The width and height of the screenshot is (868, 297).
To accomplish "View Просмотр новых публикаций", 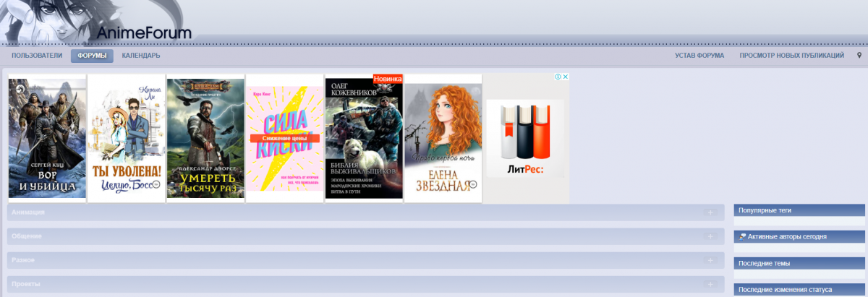I will click(791, 56).
